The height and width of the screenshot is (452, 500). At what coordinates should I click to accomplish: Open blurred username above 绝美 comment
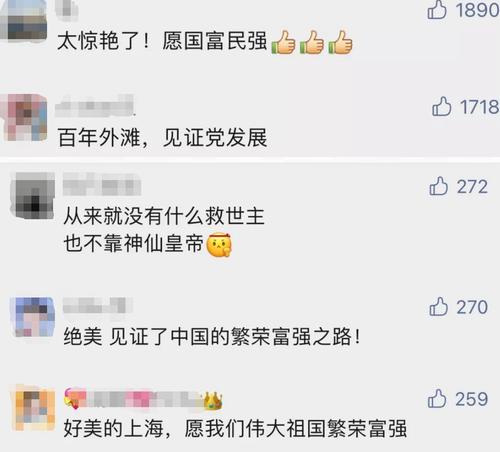(97, 305)
